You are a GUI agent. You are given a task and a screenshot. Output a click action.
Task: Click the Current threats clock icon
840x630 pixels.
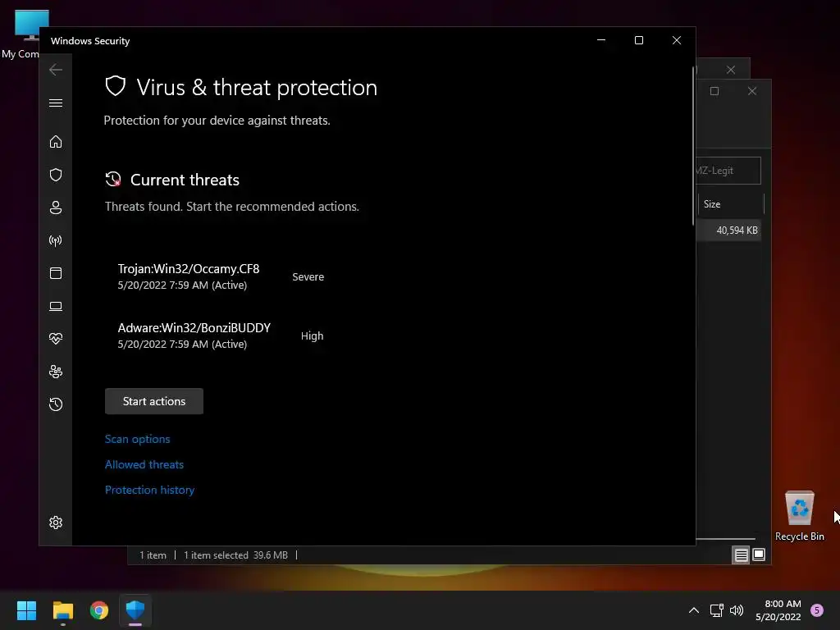point(113,180)
